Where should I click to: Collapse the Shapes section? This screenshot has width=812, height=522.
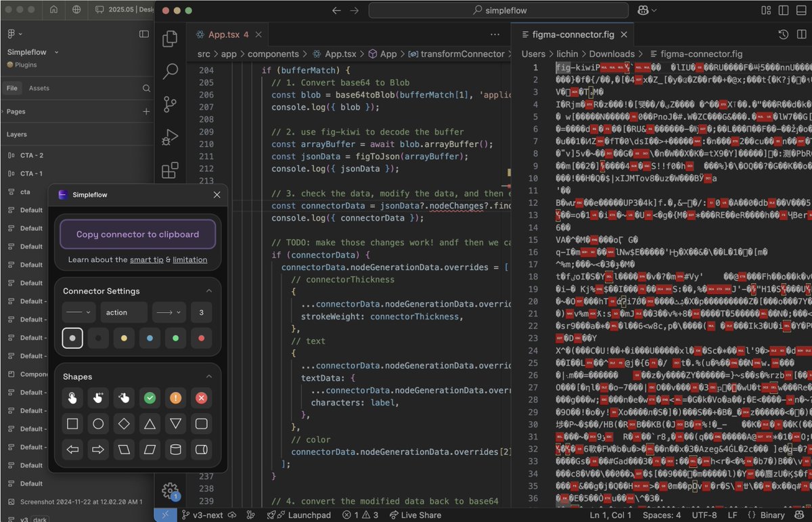[x=209, y=376]
